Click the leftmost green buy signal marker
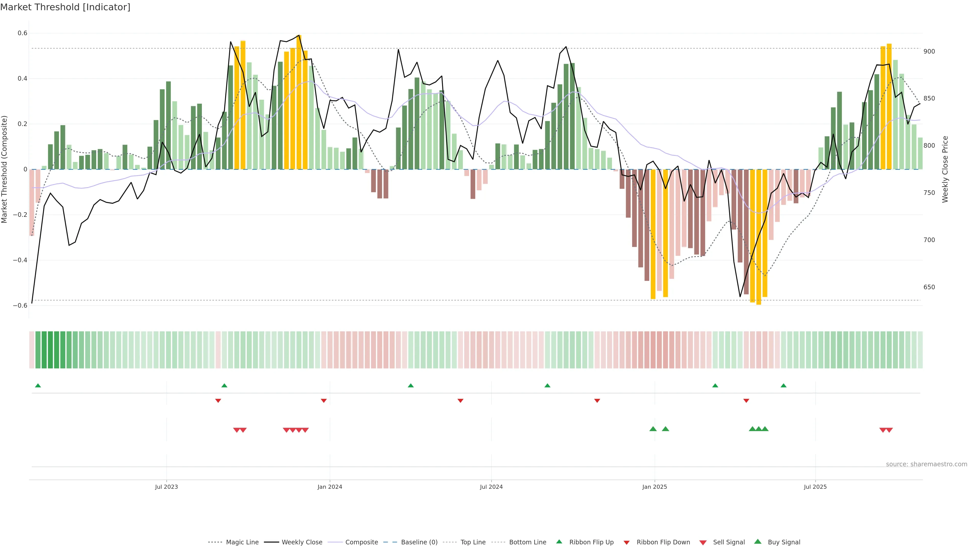This screenshot has height=551, width=980. pyautogui.click(x=653, y=429)
